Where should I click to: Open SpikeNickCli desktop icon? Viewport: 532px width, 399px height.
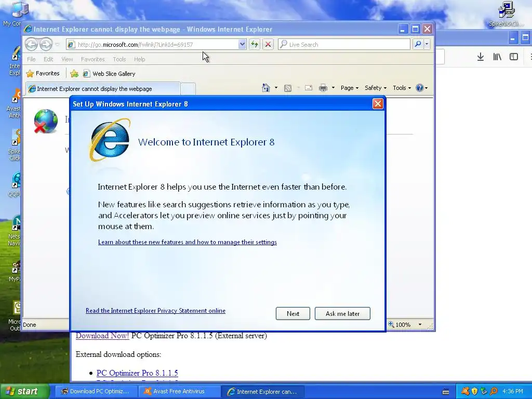click(506, 14)
